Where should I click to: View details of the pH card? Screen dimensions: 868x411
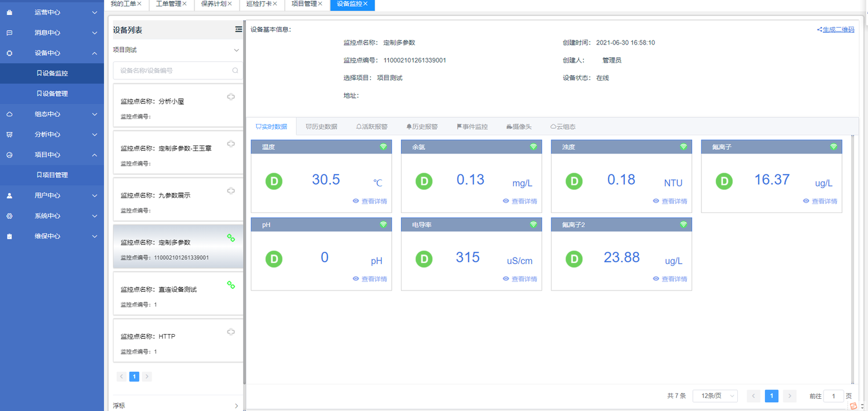(x=370, y=279)
